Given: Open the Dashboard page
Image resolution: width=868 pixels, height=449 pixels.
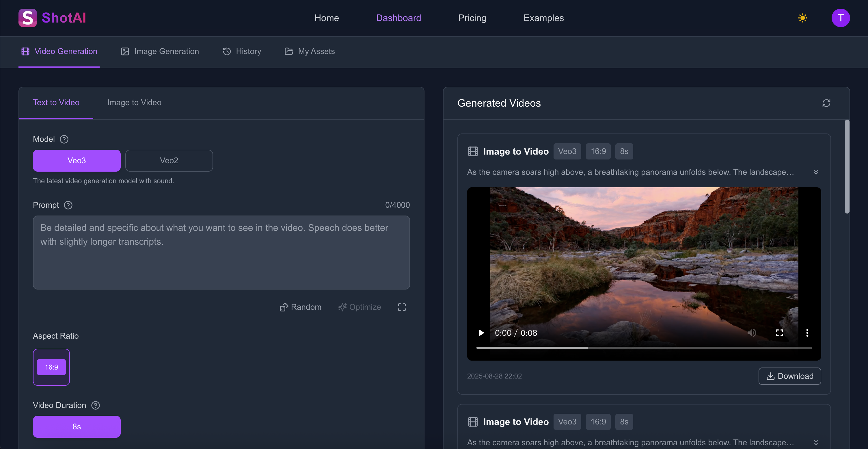Looking at the screenshot, I should [x=398, y=18].
